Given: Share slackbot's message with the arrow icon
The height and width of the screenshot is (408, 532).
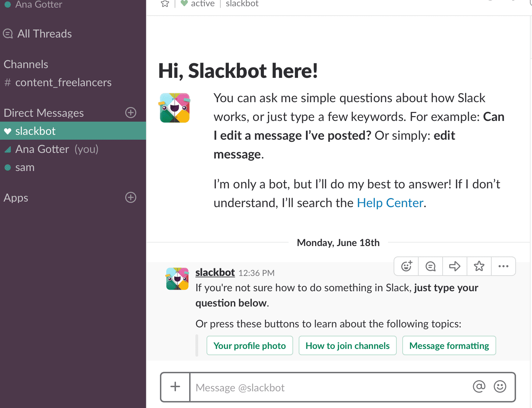Looking at the screenshot, I should pos(455,266).
